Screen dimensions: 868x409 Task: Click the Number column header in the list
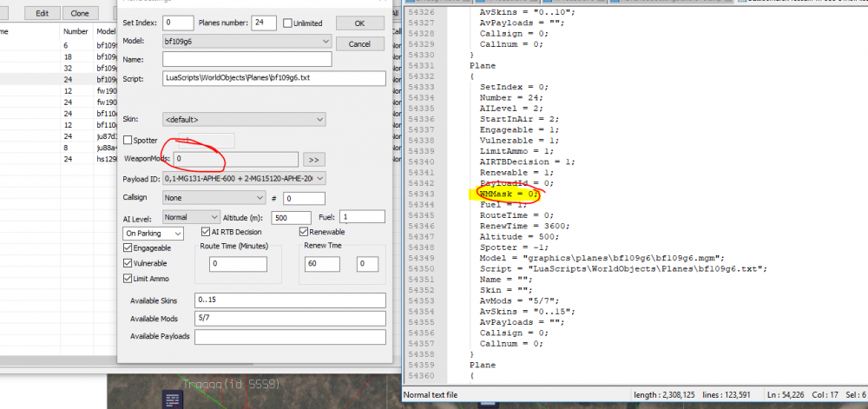[x=77, y=31]
